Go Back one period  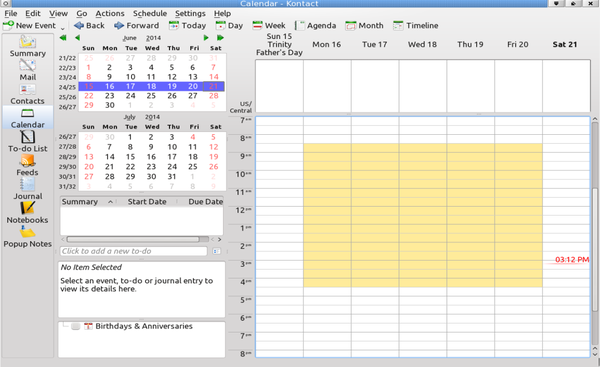click(x=89, y=26)
